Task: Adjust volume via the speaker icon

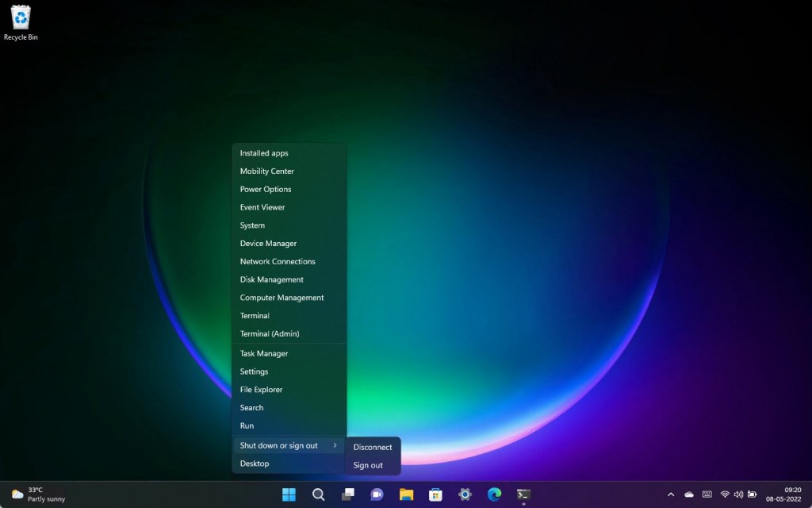Action: click(737, 494)
